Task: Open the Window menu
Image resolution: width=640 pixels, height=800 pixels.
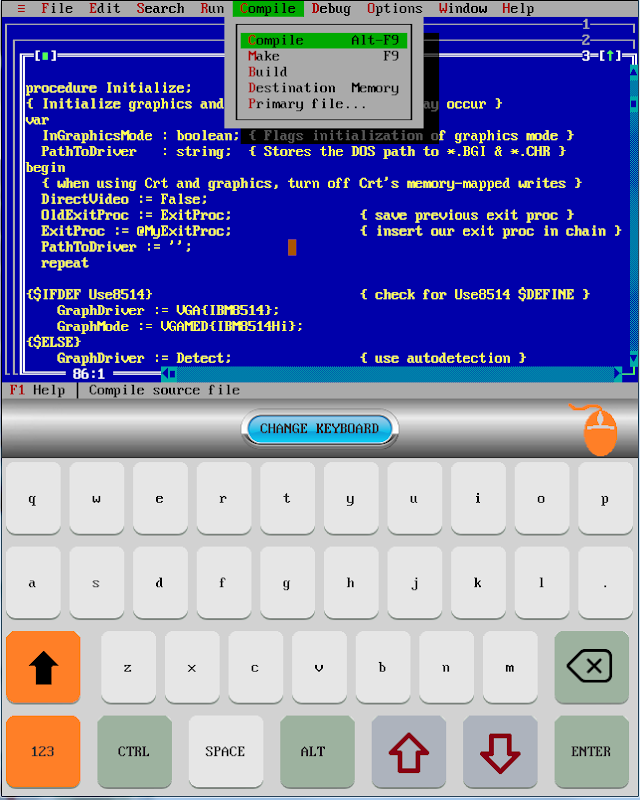Action: coord(462,8)
